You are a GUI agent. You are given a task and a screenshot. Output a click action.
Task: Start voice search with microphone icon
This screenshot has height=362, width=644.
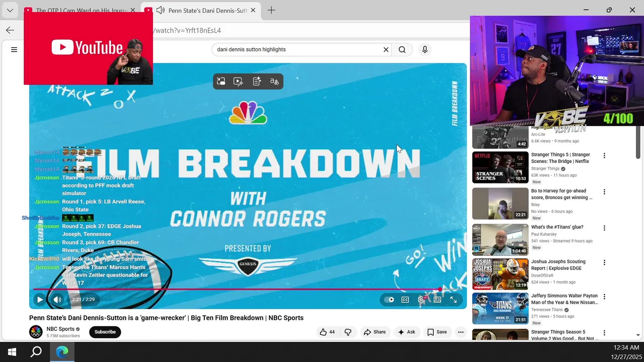click(425, 49)
